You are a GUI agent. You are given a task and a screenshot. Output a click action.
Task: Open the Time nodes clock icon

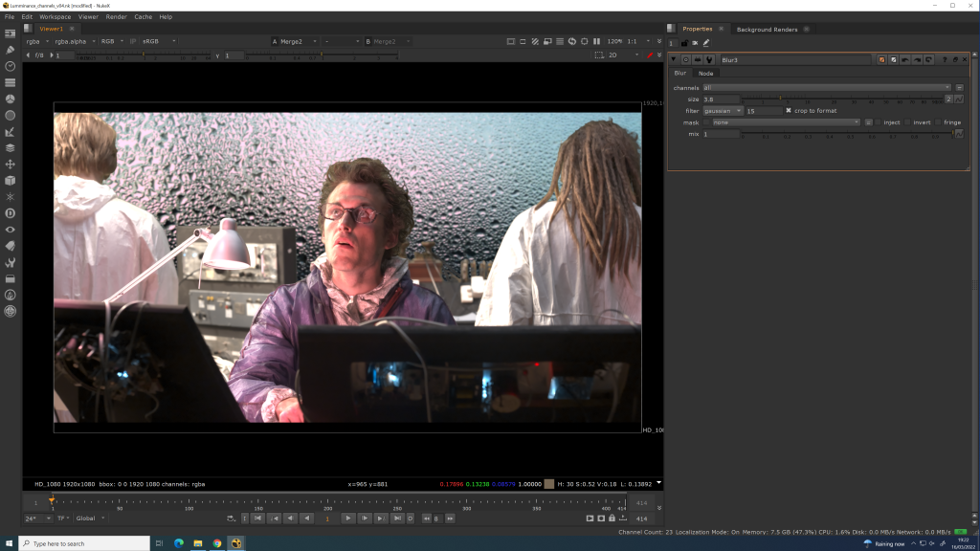click(10, 66)
